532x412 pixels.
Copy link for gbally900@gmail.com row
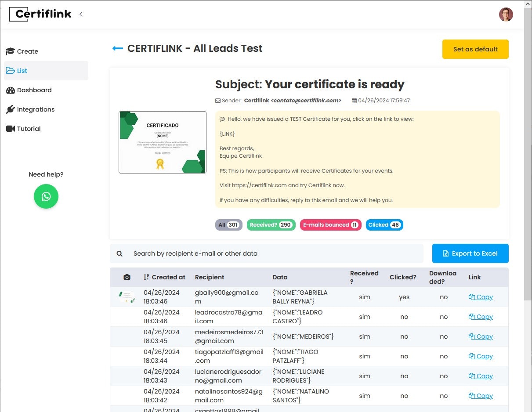(481, 297)
